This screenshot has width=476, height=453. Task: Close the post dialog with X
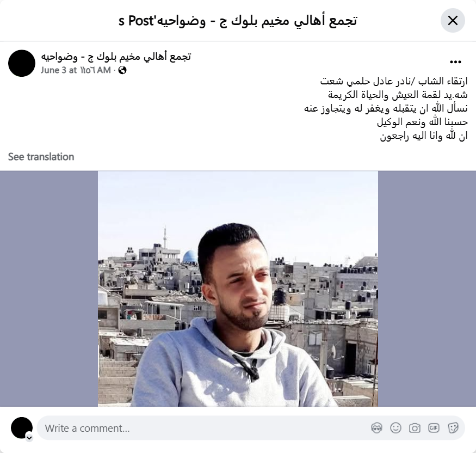(x=453, y=21)
